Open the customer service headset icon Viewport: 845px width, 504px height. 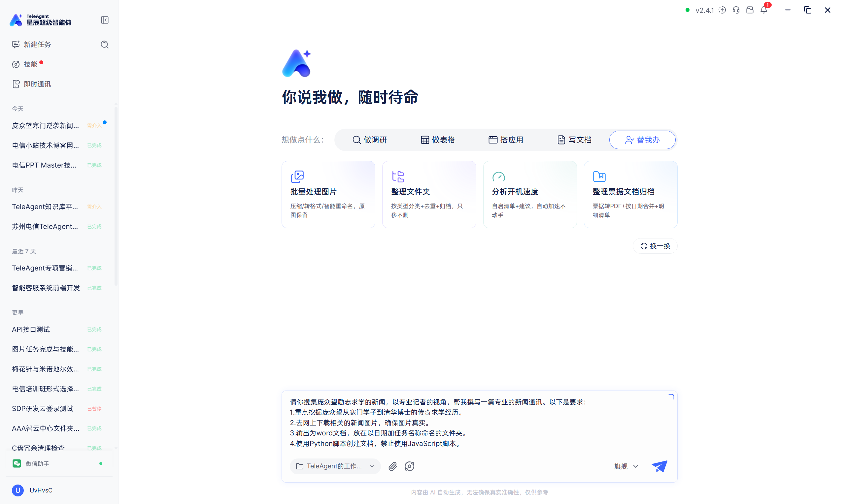coord(736,10)
